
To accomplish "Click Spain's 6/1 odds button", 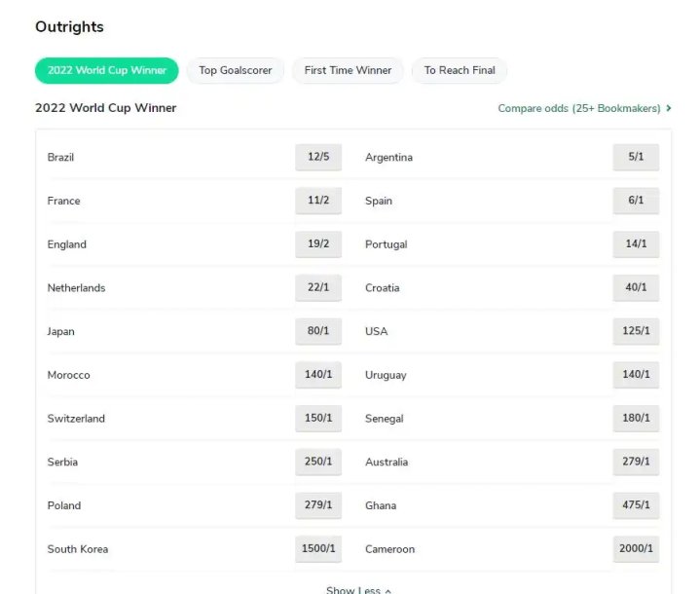I will click(636, 201).
